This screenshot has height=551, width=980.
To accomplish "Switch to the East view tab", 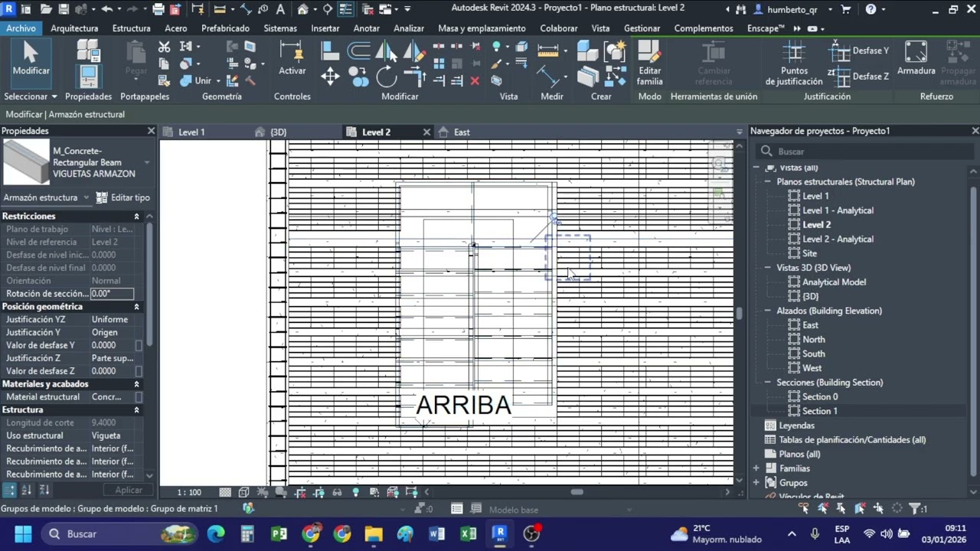I will coord(462,132).
